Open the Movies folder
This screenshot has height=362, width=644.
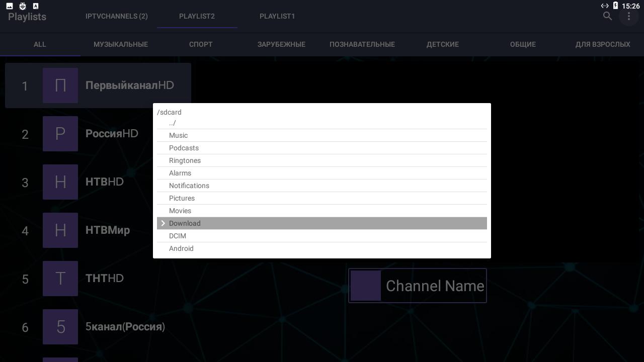322,211
